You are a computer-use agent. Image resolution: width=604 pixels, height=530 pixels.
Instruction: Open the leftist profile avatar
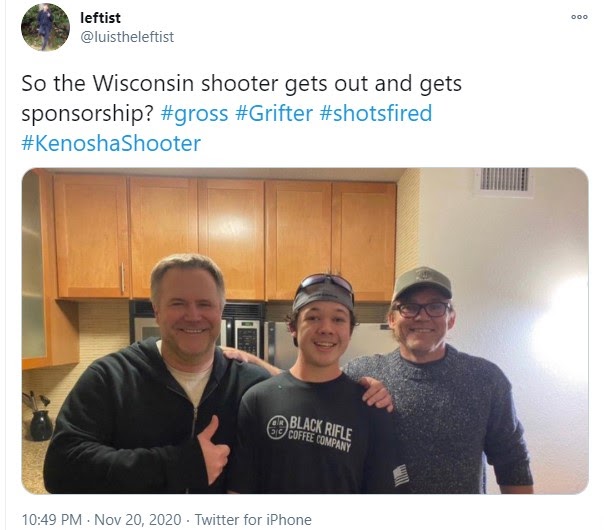[45, 27]
